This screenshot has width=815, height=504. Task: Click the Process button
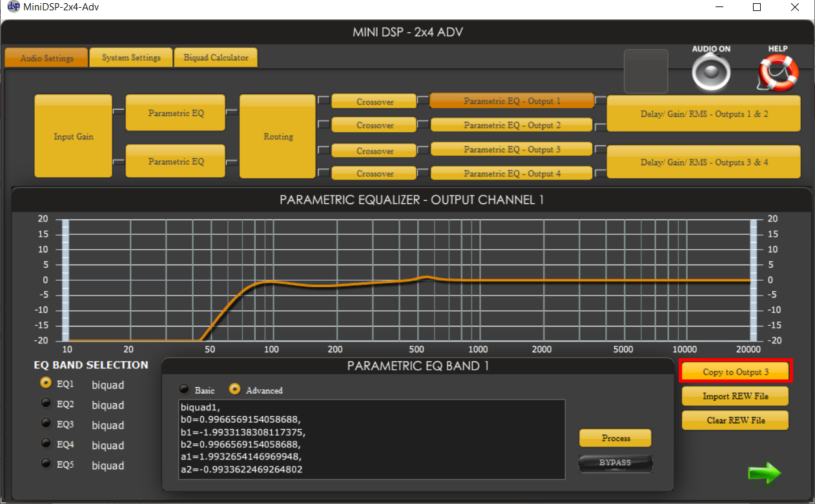(x=615, y=438)
